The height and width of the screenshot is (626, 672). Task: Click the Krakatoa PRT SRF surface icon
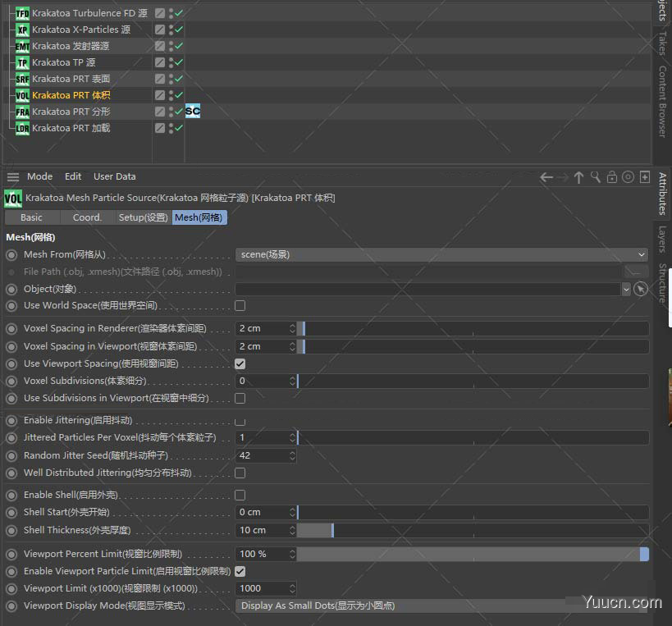(22, 79)
